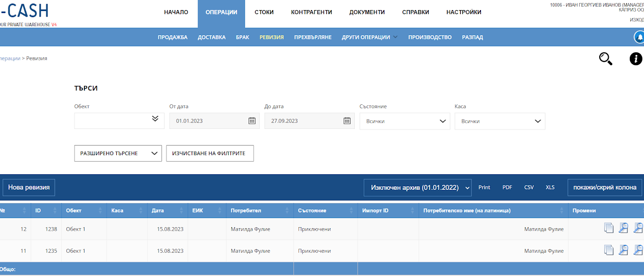Open revision 1235 last magnifier icon
Image resolution: width=644 pixels, height=279 pixels.
[x=638, y=250]
